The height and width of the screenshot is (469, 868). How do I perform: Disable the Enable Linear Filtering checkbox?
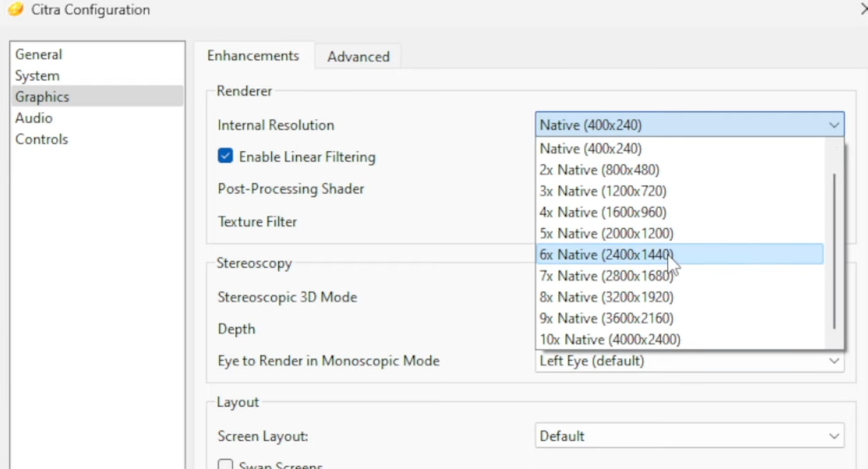[x=225, y=156]
